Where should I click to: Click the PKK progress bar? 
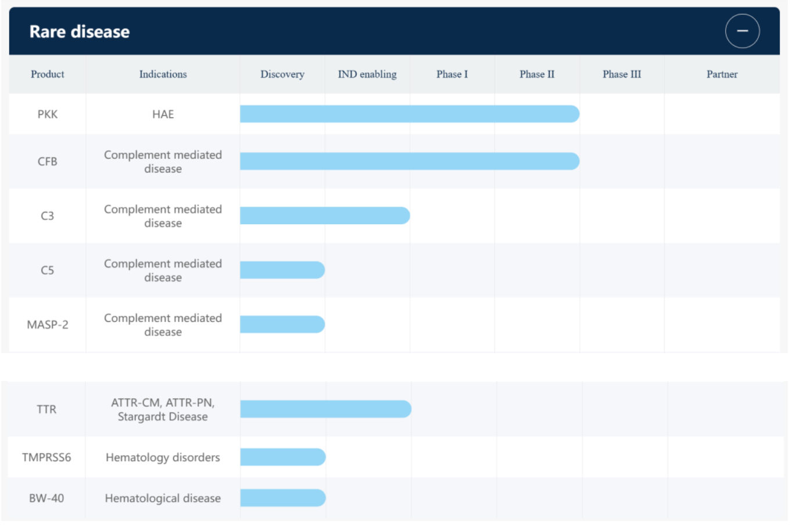pyautogui.click(x=409, y=114)
